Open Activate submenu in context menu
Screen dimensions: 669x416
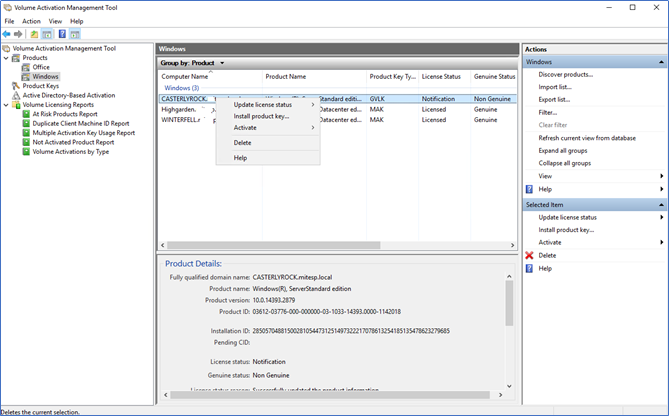pos(268,128)
